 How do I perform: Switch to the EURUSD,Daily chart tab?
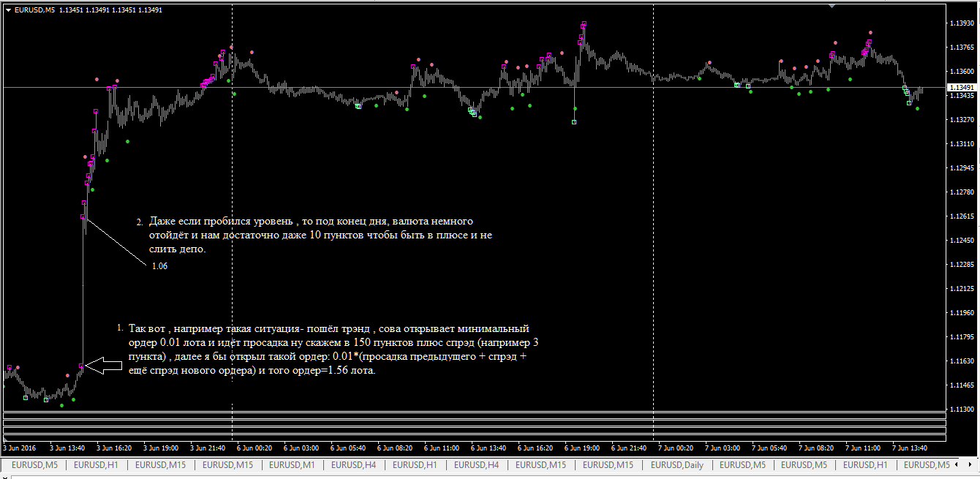pyautogui.click(x=677, y=465)
